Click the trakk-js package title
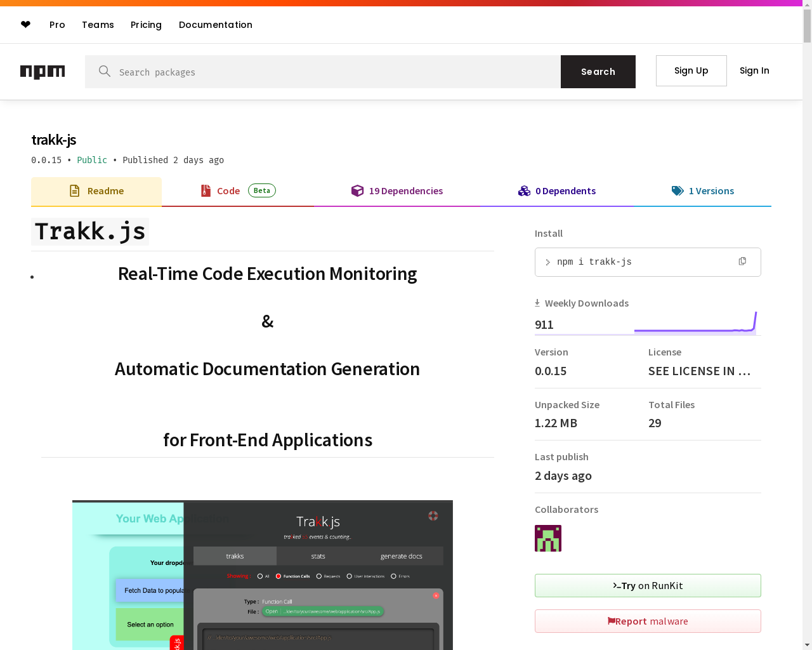 54,140
